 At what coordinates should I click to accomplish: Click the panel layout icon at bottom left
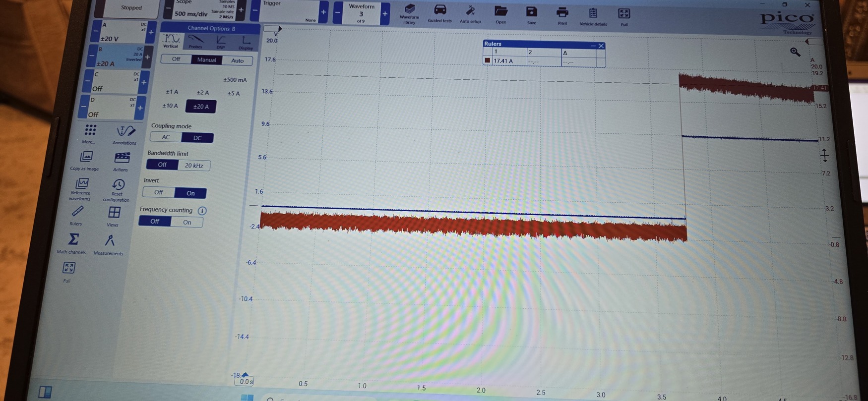45,392
